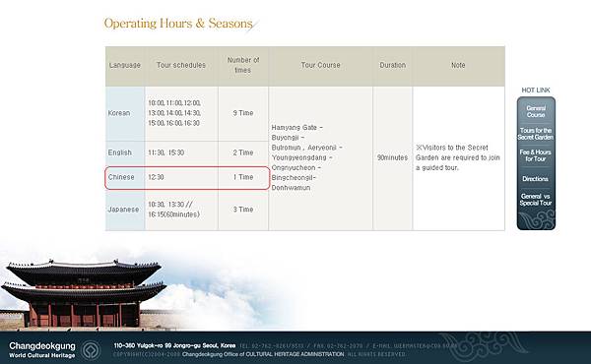Open General vs Special Tour link

pyautogui.click(x=536, y=200)
